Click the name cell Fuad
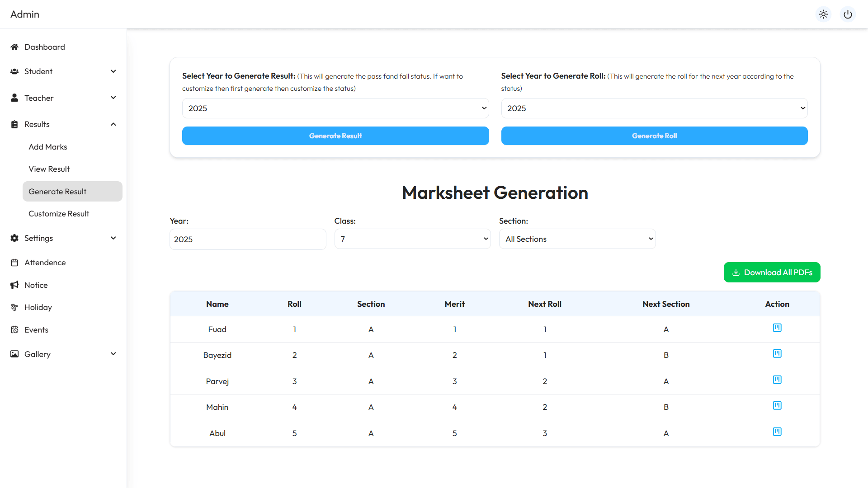 (x=217, y=329)
